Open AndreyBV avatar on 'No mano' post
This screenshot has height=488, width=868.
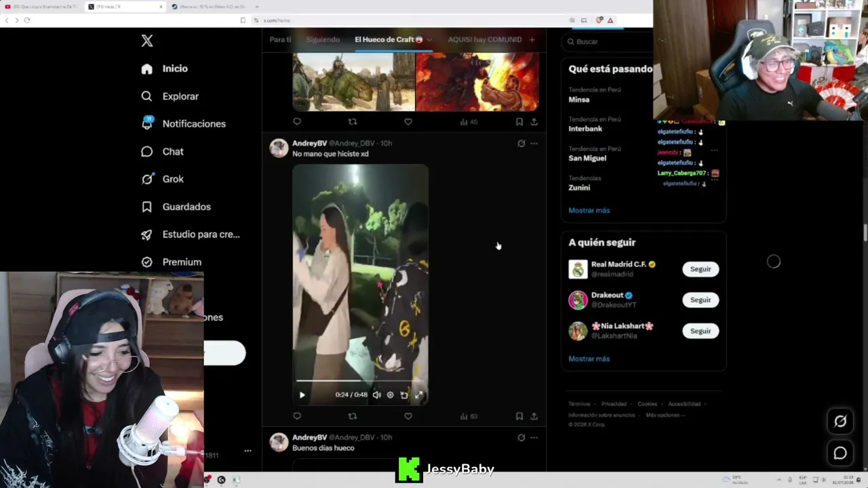pyautogui.click(x=279, y=148)
